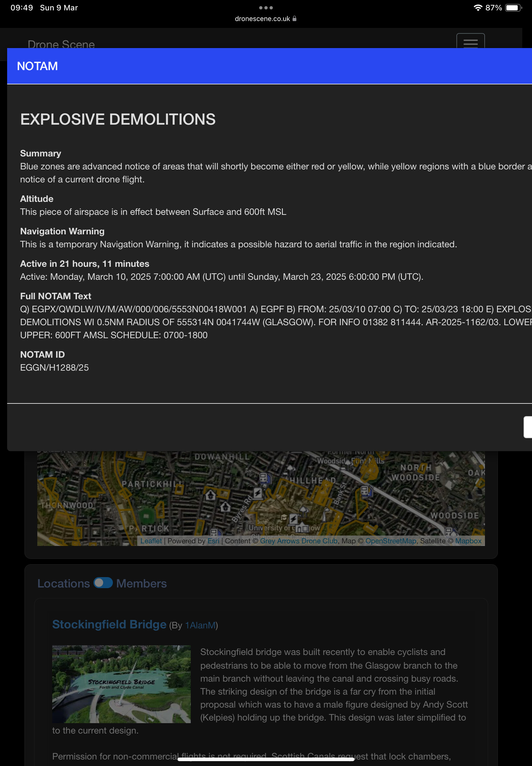Screen dimensions: 532x766
Task: Tap the padlock icon beside the site address
Action: (294, 19)
